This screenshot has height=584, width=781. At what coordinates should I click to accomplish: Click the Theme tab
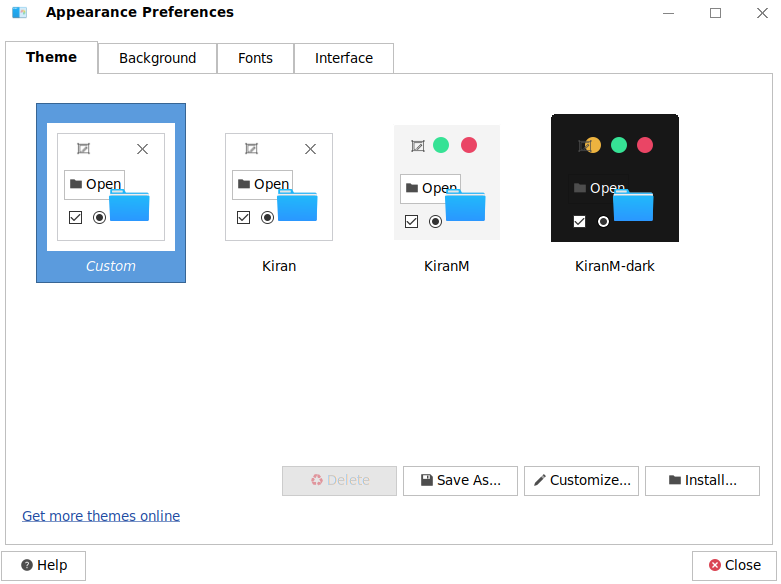[51, 57]
